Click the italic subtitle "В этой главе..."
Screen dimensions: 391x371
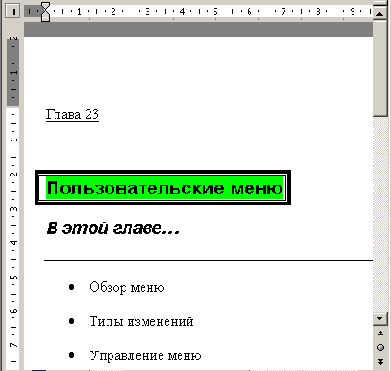point(113,229)
